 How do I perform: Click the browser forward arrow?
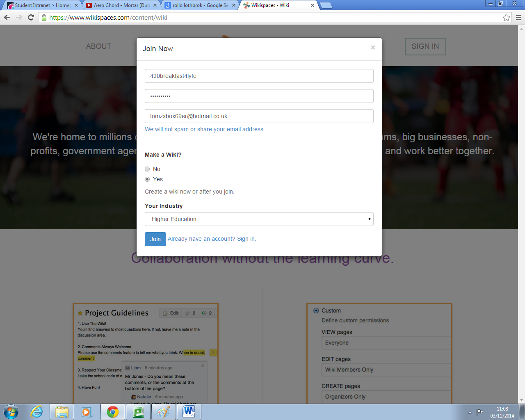click(19, 17)
